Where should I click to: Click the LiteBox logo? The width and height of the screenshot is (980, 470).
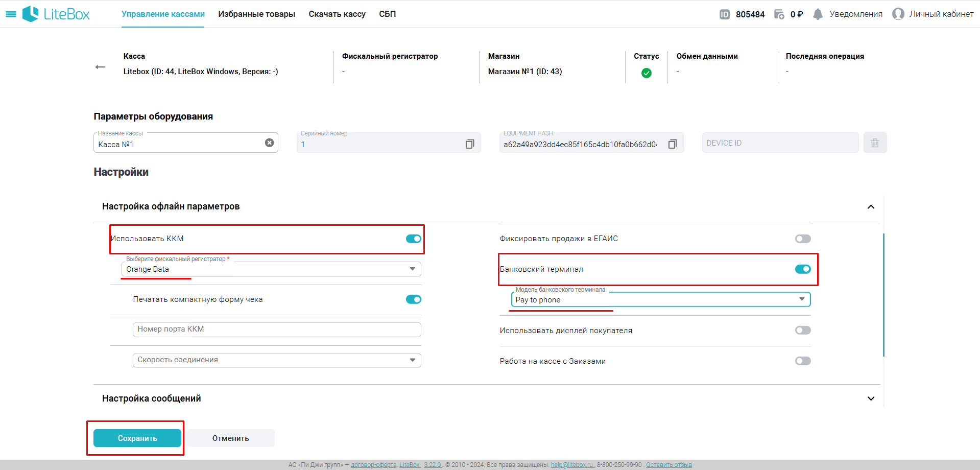[56, 14]
